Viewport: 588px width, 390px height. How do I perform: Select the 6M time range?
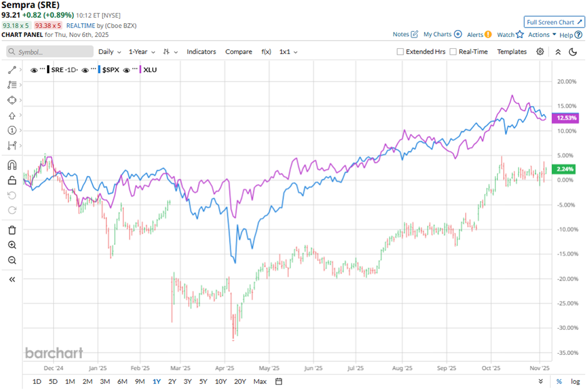122,381
